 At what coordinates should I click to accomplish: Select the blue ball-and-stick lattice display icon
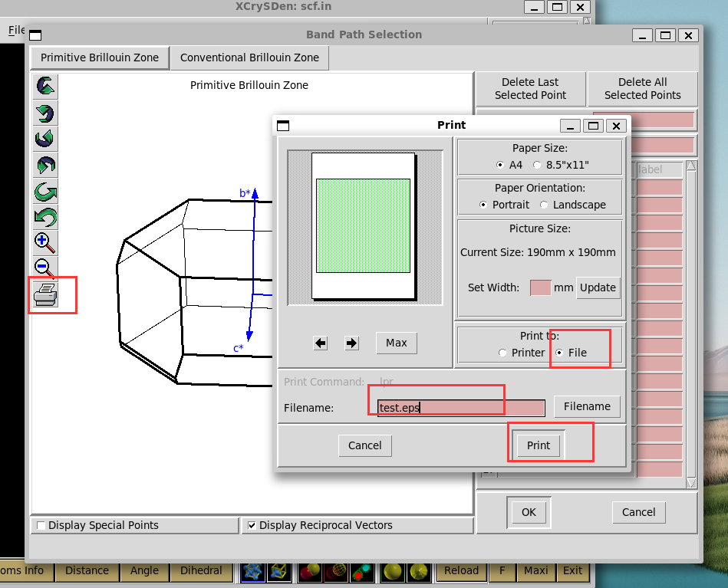pyautogui.click(x=253, y=572)
